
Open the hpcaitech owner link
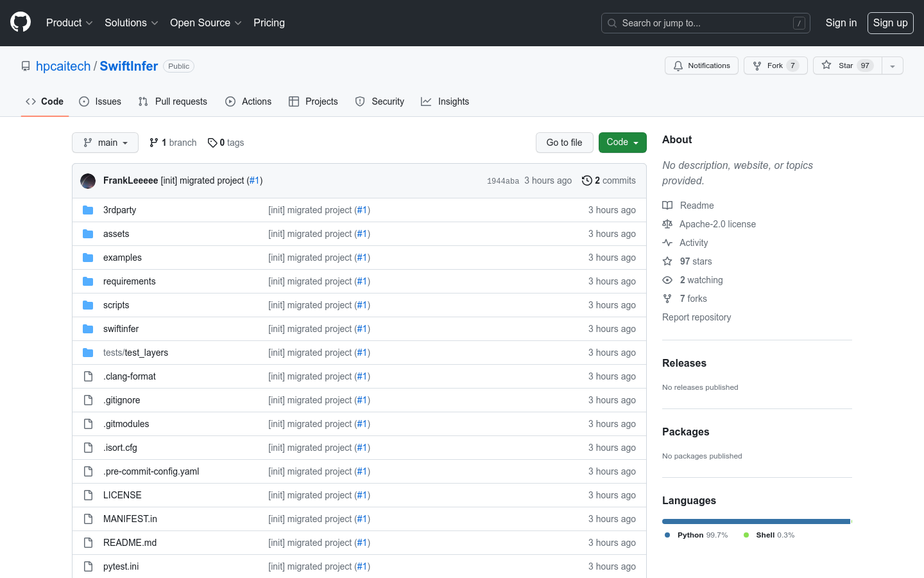click(x=64, y=66)
